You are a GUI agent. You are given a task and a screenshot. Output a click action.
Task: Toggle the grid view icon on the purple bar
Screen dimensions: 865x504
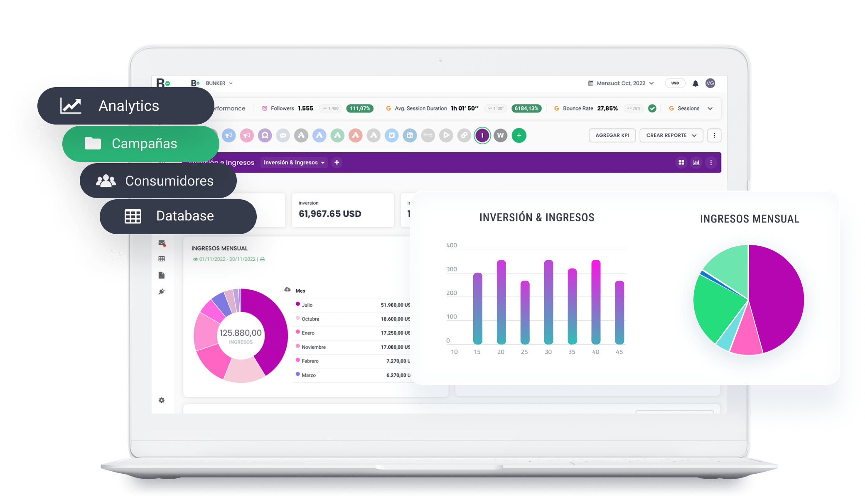[682, 162]
